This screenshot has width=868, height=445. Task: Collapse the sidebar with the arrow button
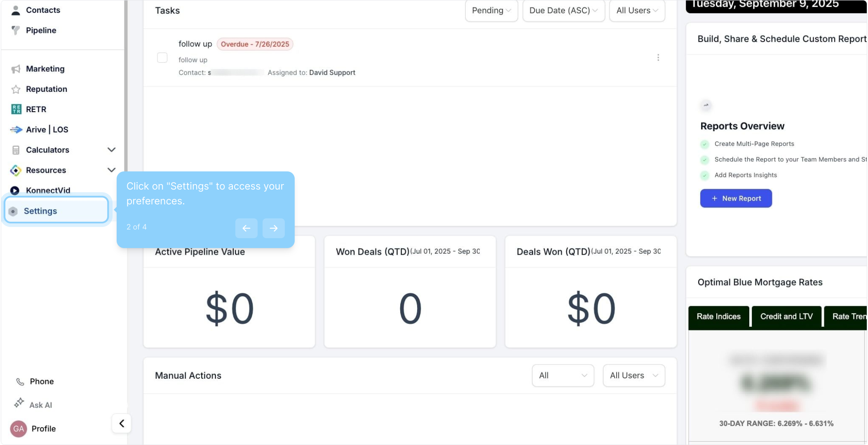[x=122, y=424]
